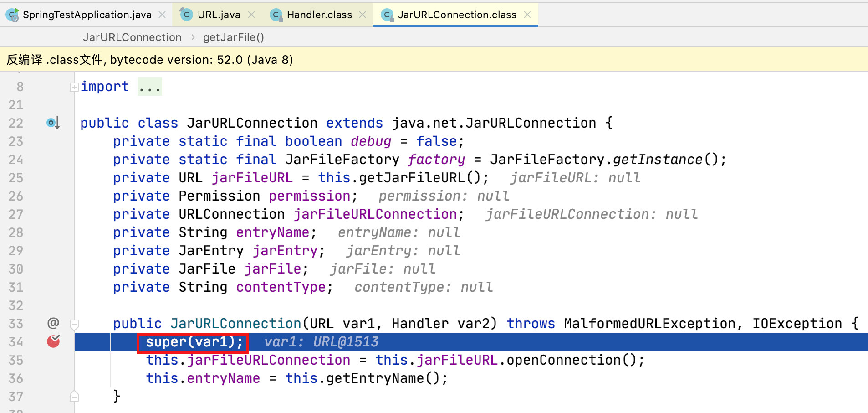Click the factory field on line 24
Screen dimensions: 868x413
[x=436, y=160]
